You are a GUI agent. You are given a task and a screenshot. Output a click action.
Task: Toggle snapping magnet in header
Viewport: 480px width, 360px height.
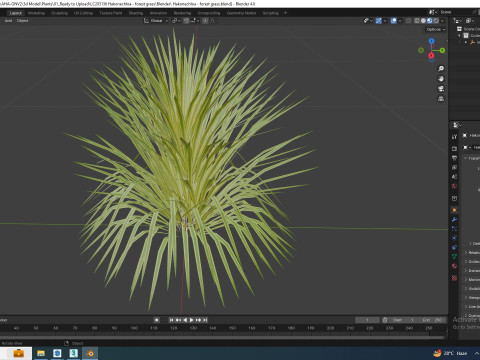(186, 21)
